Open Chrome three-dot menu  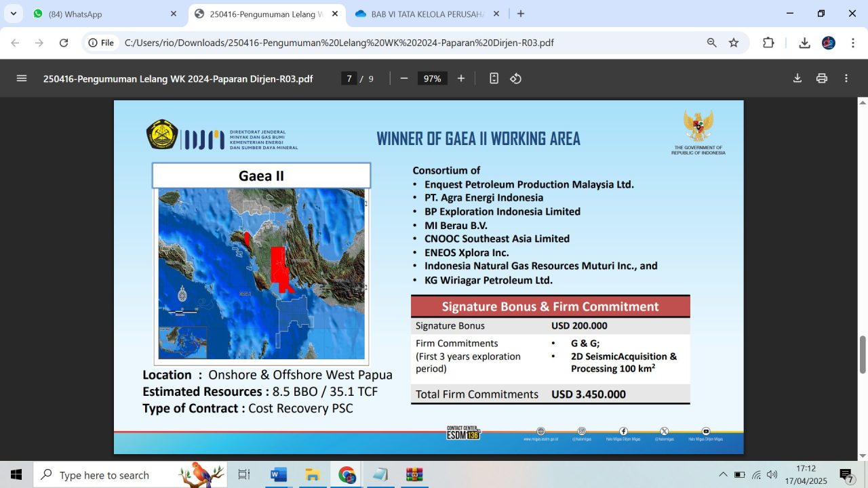coord(852,43)
